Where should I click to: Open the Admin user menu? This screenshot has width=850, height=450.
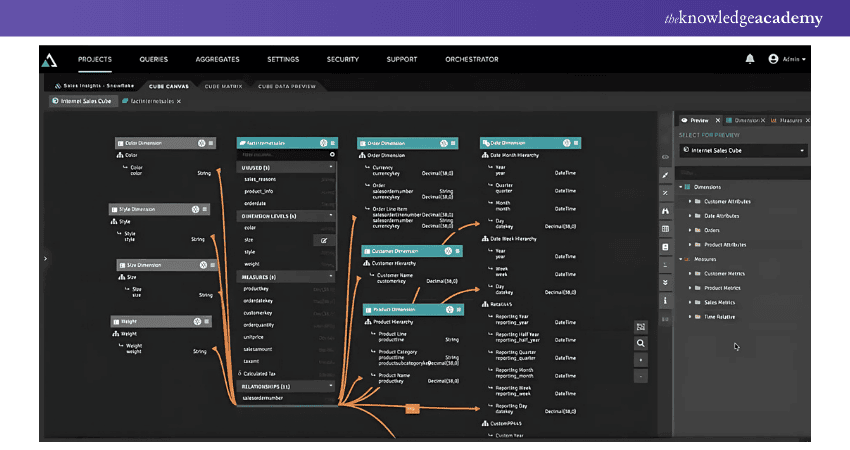tap(787, 59)
